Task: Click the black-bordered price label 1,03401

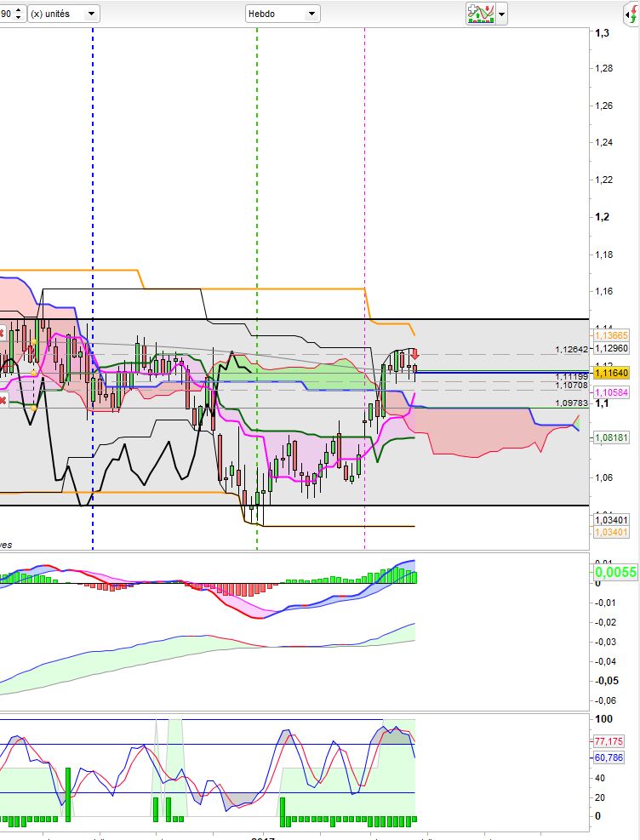Action: (611, 520)
